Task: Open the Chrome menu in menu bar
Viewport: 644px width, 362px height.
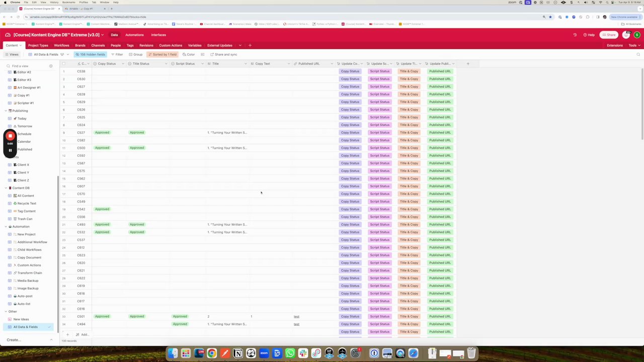Action: pos(15,3)
